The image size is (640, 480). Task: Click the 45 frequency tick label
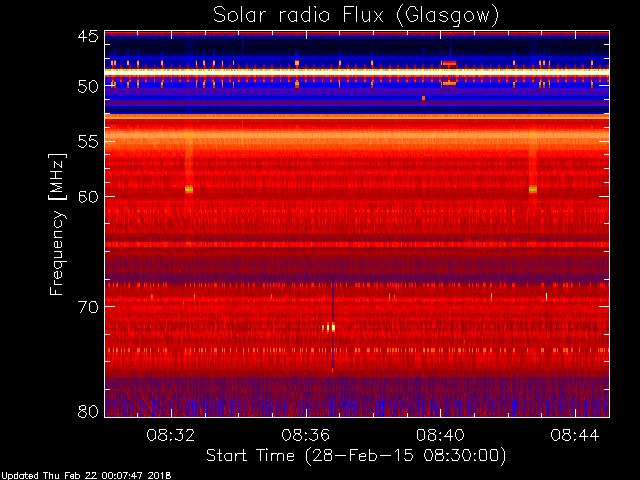click(x=89, y=36)
